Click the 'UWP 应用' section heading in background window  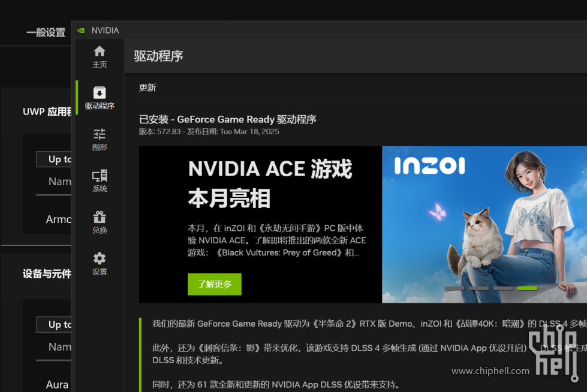47,111
